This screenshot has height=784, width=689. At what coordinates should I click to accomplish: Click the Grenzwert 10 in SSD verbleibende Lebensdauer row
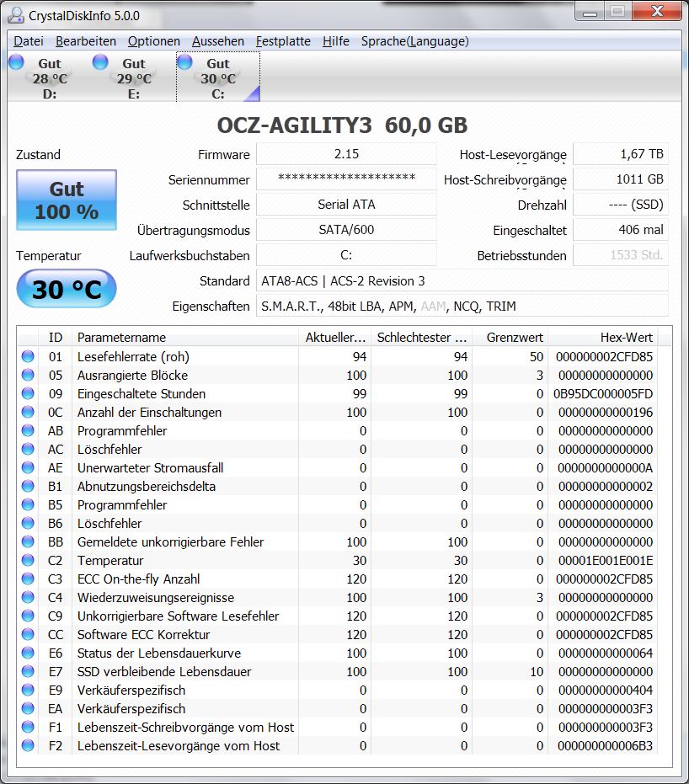point(537,671)
